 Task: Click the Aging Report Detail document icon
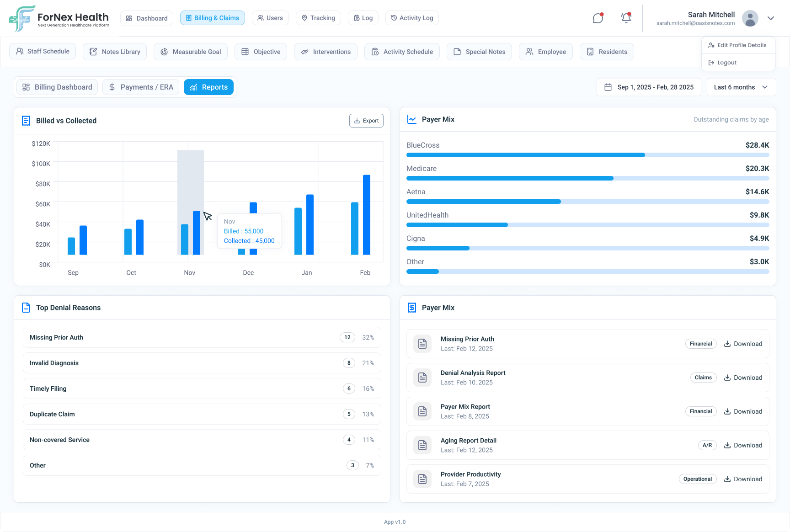422,445
